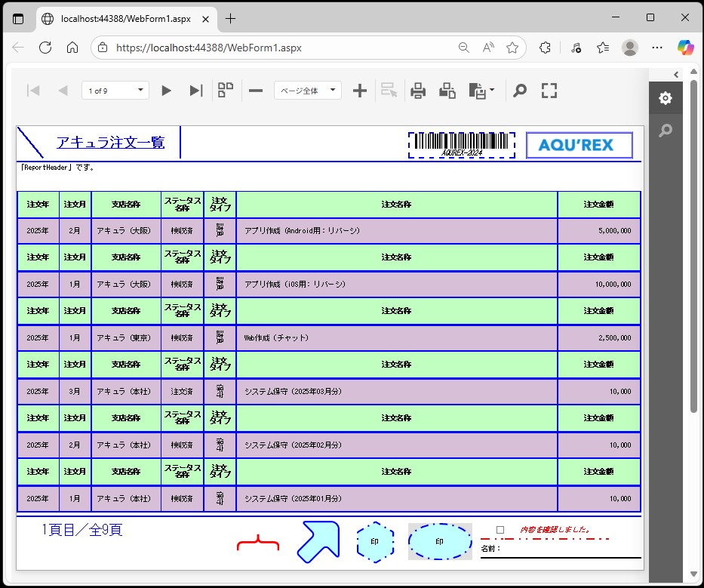Toggle multipage view mode icon
704x588 pixels.
(226, 91)
